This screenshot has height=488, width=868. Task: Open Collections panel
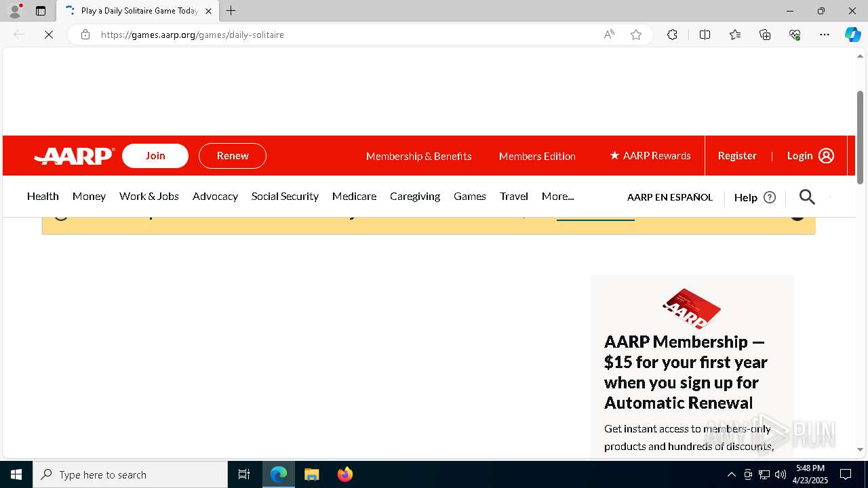[765, 35]
